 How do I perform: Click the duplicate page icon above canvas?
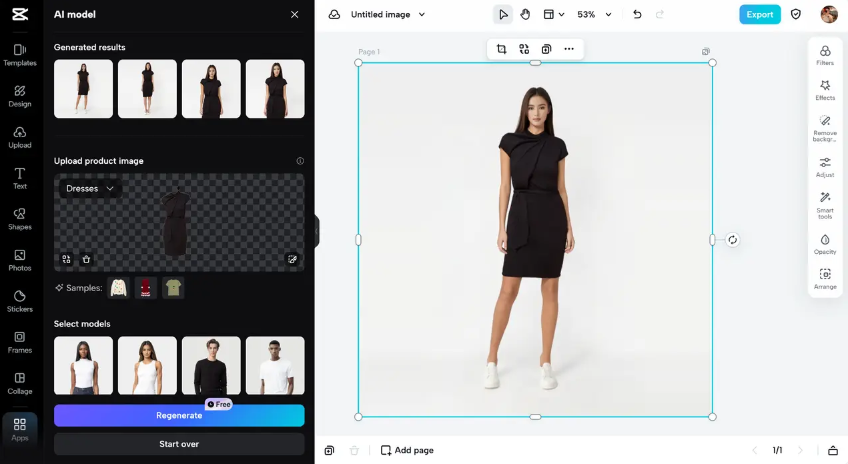tap(706, 51)
